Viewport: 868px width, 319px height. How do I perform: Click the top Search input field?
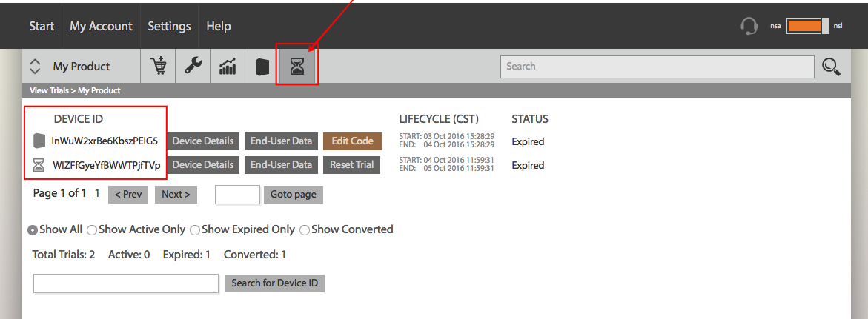(x=657, y=67)
